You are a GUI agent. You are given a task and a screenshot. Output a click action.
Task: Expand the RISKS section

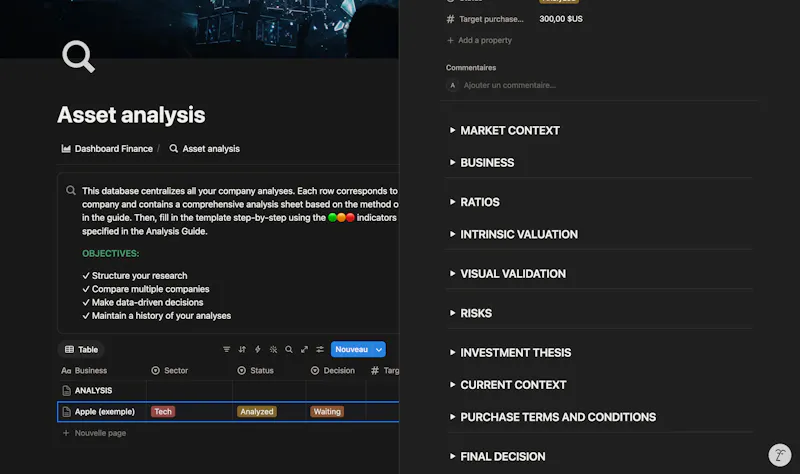[452, 313]
